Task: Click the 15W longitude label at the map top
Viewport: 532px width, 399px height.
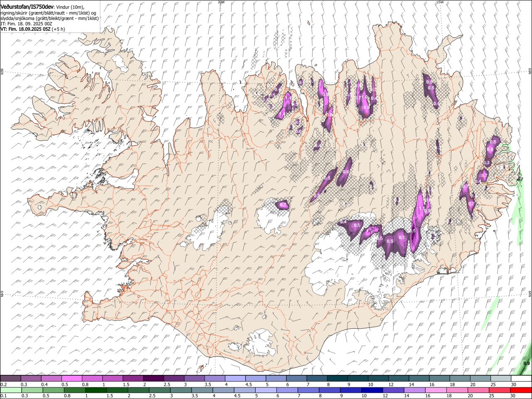Action: [x=440, y=2]
